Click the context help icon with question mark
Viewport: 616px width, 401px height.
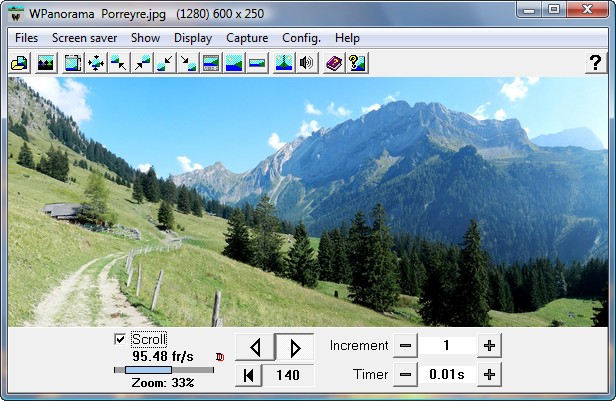point(356,63)
